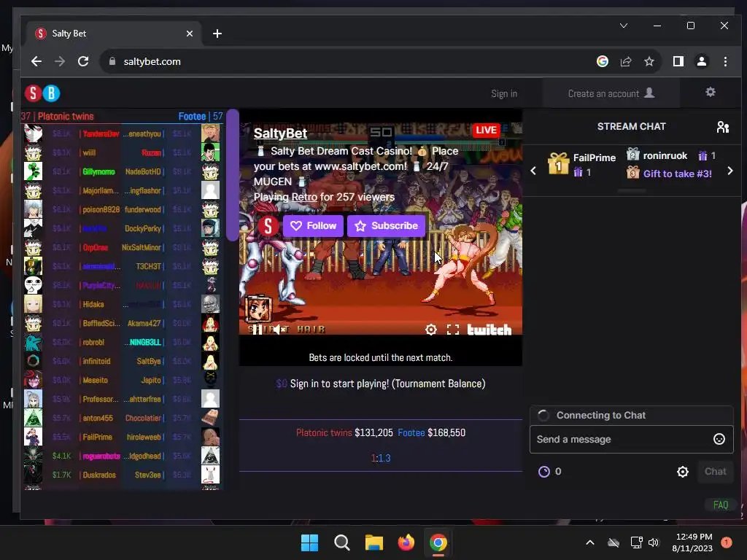The image size is (747, 560).
Task: Click the LIVE badge on stream
Action: [x=486, y=130]
